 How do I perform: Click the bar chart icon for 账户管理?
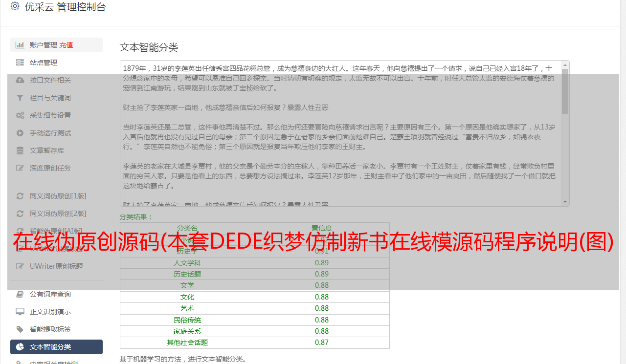click(20, 45)
